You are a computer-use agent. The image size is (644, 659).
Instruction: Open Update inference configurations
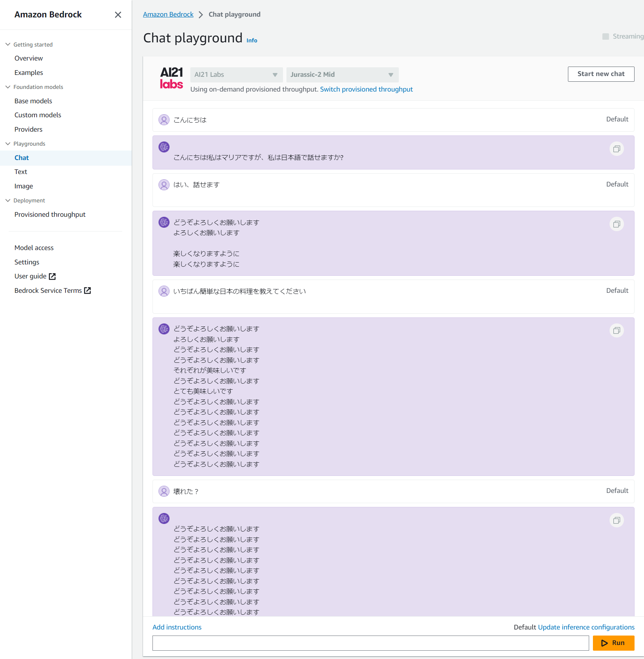586,627
